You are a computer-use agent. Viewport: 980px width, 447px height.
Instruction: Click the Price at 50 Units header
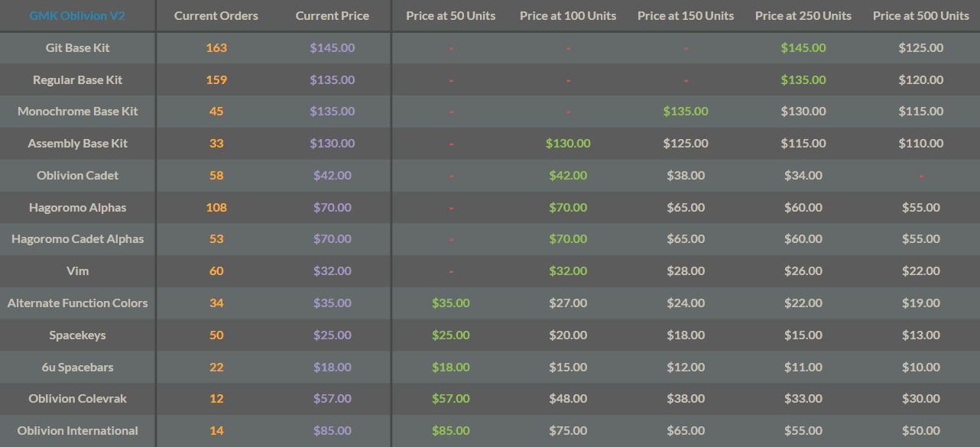point(451,16)
